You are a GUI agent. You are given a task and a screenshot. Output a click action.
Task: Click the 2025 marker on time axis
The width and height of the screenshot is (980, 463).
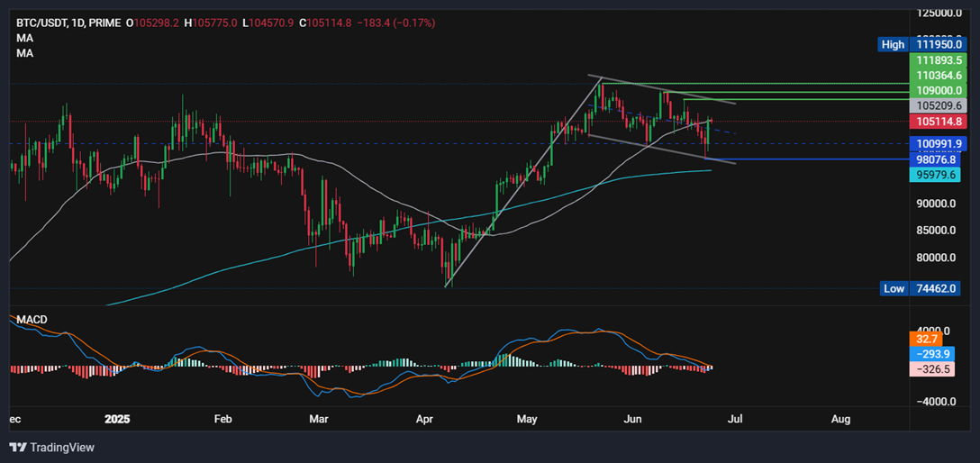[x=117, y=419]
